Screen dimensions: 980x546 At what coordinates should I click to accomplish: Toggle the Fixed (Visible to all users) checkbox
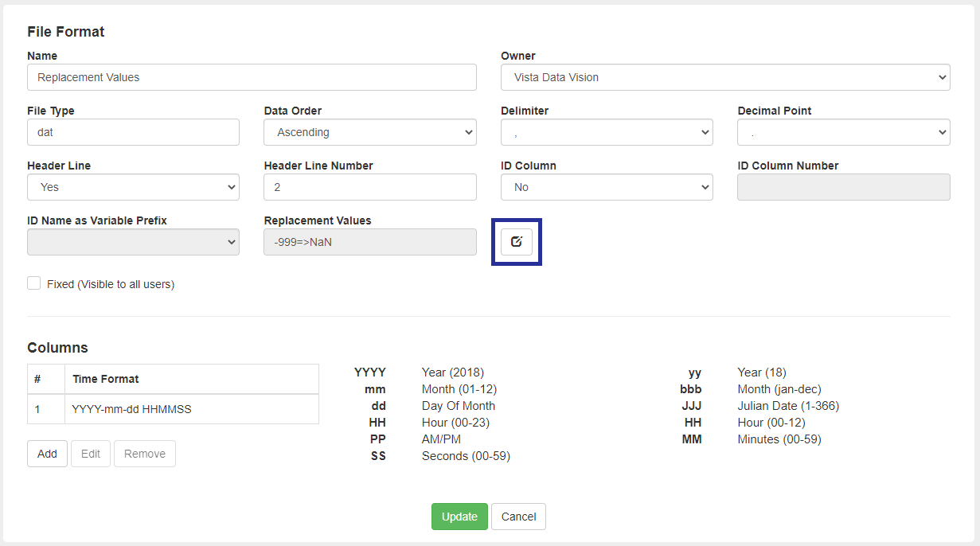33,283
